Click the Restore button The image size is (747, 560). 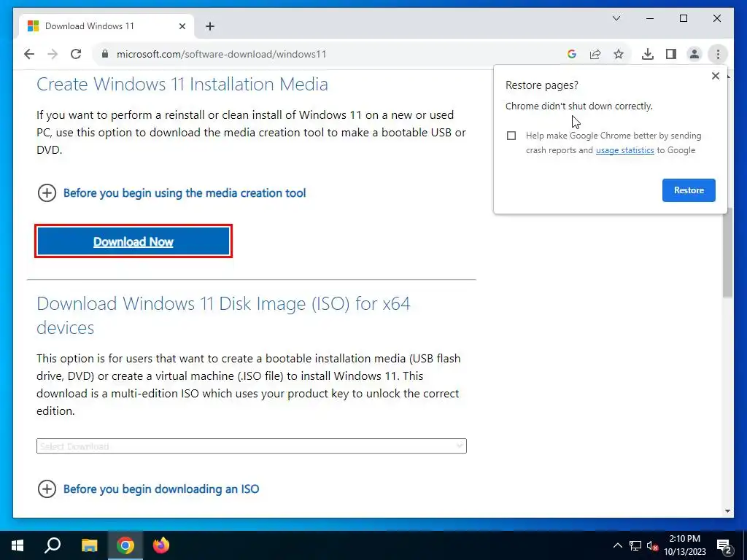pyautogui.click(x=689, y=190)
